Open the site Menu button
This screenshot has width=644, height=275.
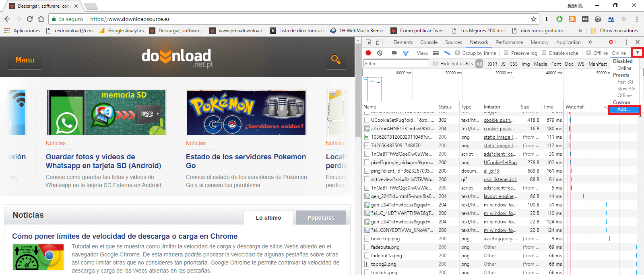pos(25,60)
